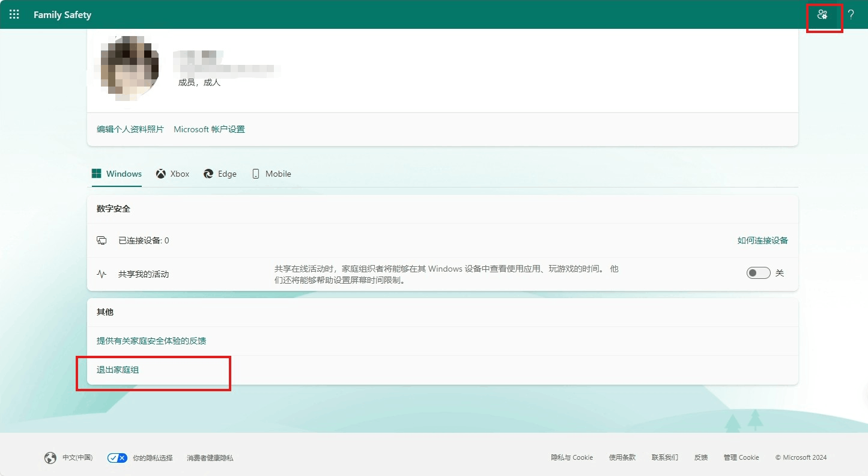Screen dimensions: 868x476
Task: Click 退出家庭组 to leave family group
Action: point(118,370)
